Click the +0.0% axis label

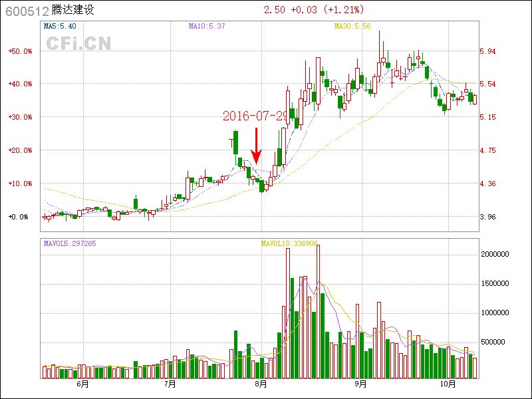[x=19, y=217]
